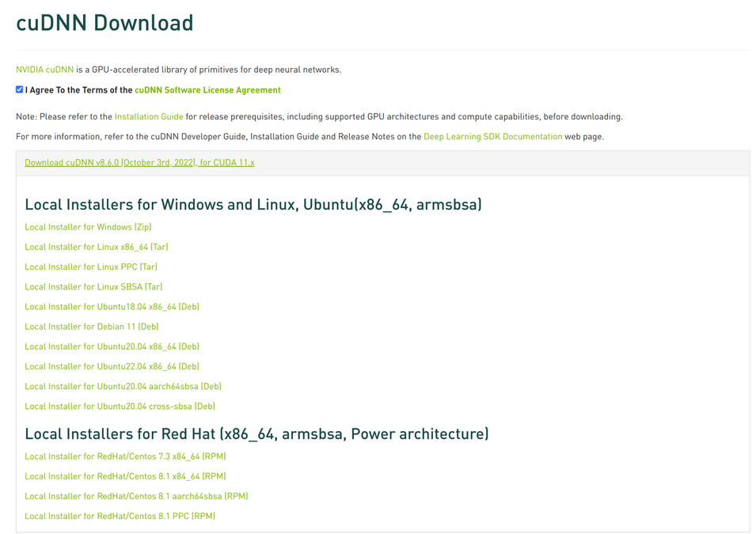Open the NVIDIA cuDNN link
This screenshot has width=756, height=534.
45,70
